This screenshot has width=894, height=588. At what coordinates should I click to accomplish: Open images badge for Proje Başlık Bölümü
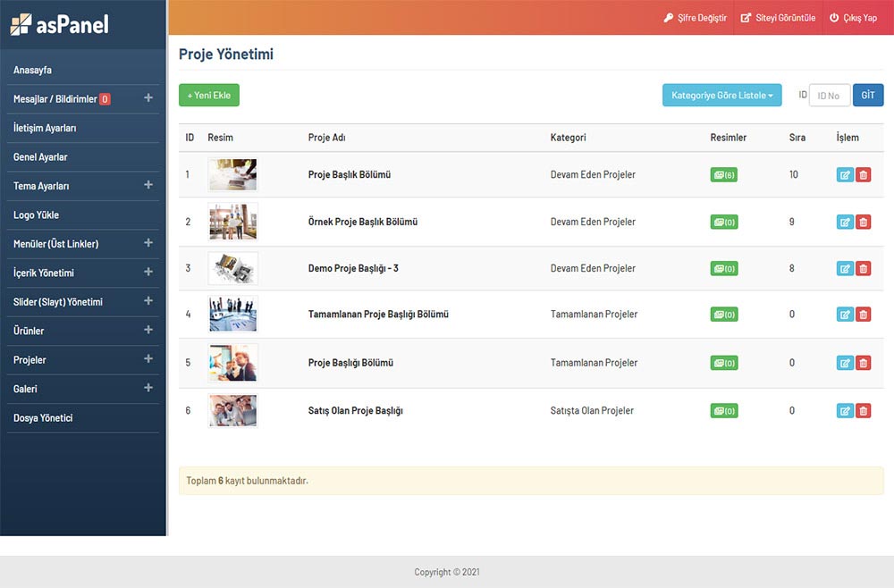[724, 175]
